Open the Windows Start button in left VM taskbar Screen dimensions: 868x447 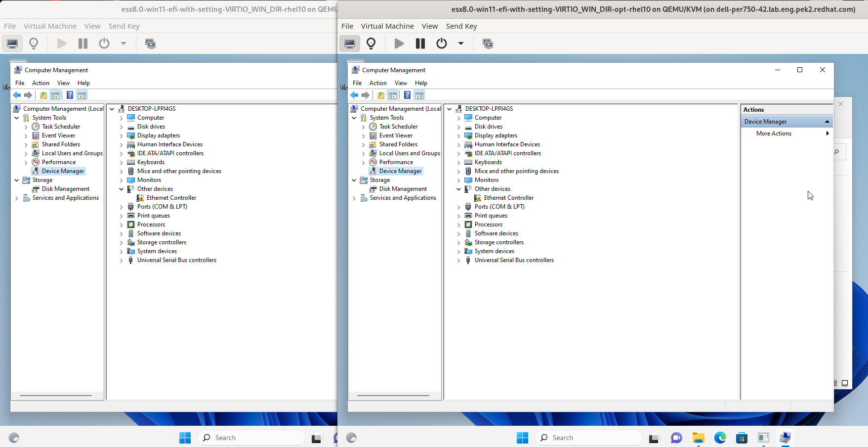click(x=185, y=438)
